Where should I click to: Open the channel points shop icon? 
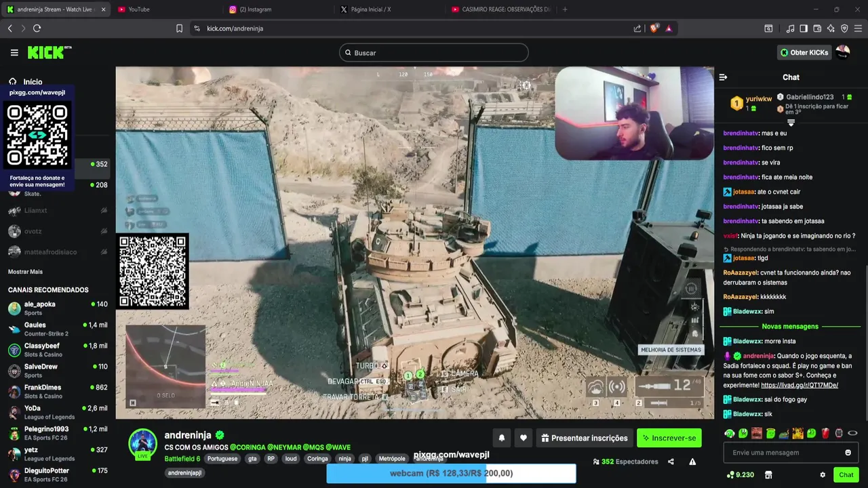point(768,475)
